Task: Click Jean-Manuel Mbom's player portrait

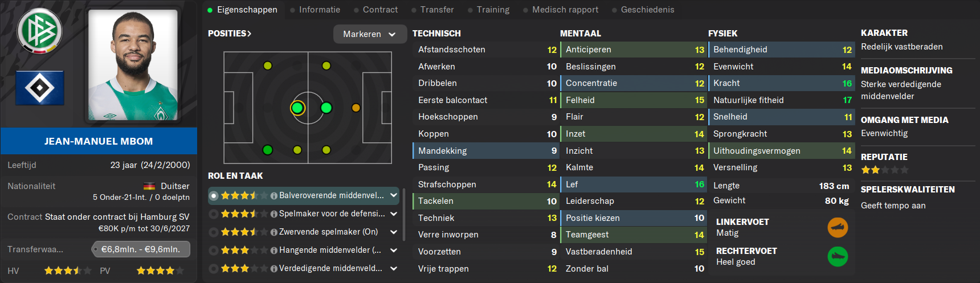Action: (x=133, y=65)
